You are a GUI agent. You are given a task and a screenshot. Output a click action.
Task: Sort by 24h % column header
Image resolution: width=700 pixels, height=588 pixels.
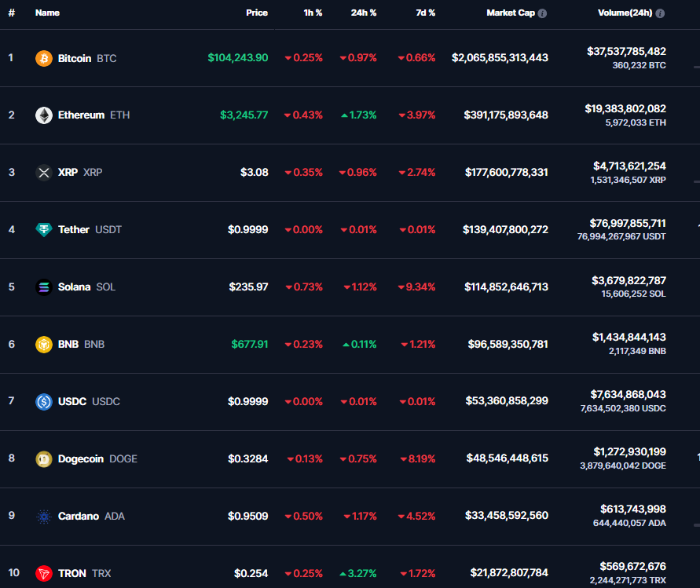pos(363,13)
